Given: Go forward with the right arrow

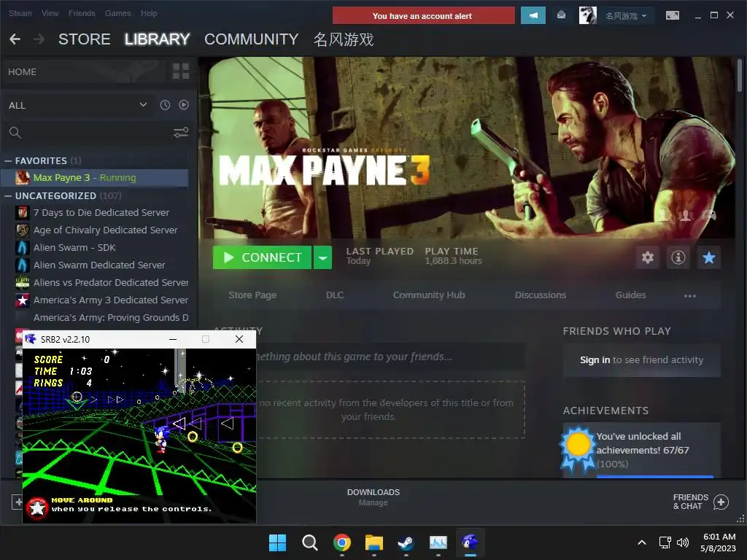Looking at the screenshot, I should click(x=39, y=39).
